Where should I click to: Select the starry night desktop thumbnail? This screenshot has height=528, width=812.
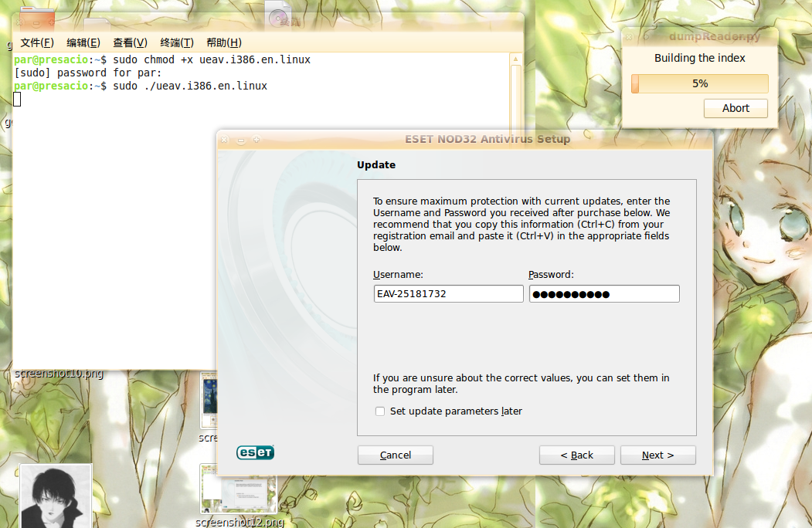(209, 400)
